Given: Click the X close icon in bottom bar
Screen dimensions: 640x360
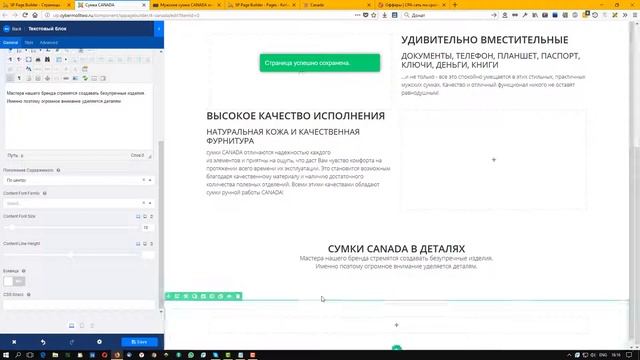Looking at the screenshot, I should pyautogui.click(x=14, y=342).
